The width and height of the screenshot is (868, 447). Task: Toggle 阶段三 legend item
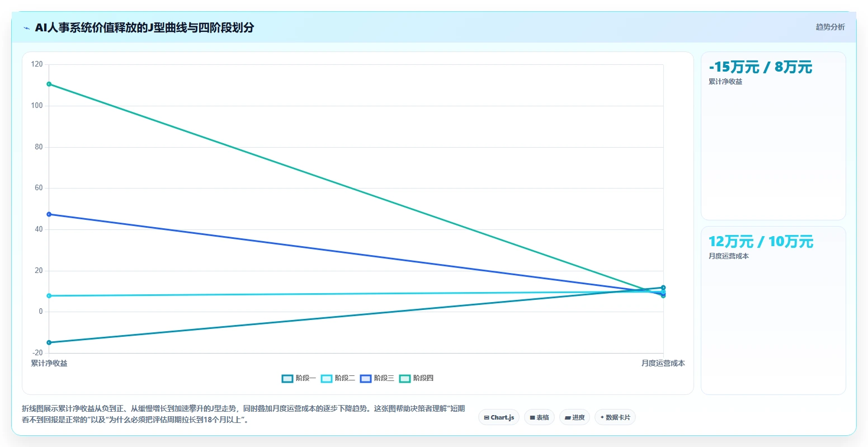(377, 379)
